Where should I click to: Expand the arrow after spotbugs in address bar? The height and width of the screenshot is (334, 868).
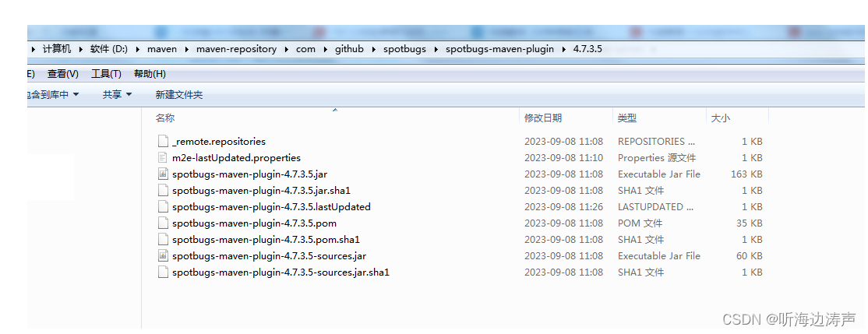[x=436, y=49]
